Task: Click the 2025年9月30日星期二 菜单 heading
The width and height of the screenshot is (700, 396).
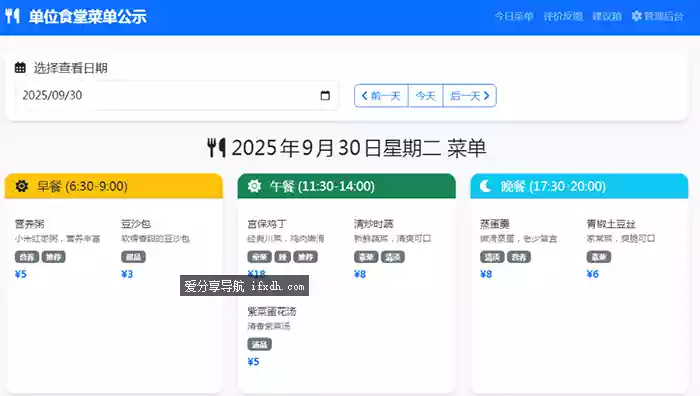Action: click(x=359, y=148)
